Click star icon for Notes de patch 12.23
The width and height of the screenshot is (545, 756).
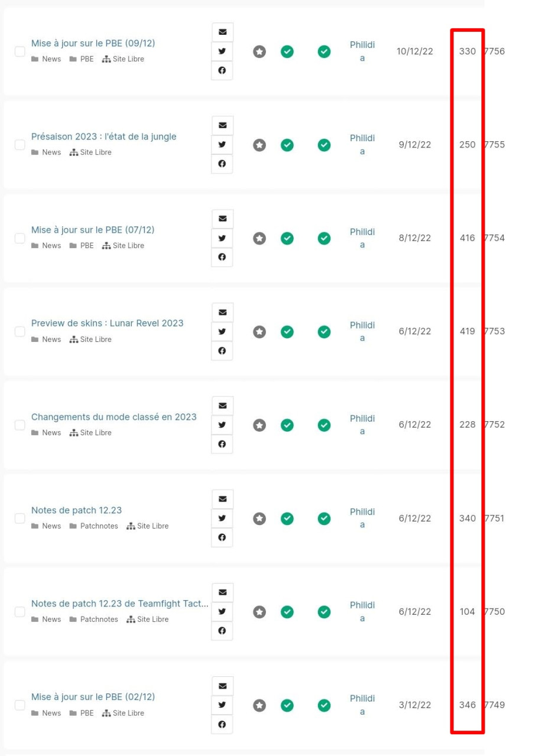pos(259,519)
